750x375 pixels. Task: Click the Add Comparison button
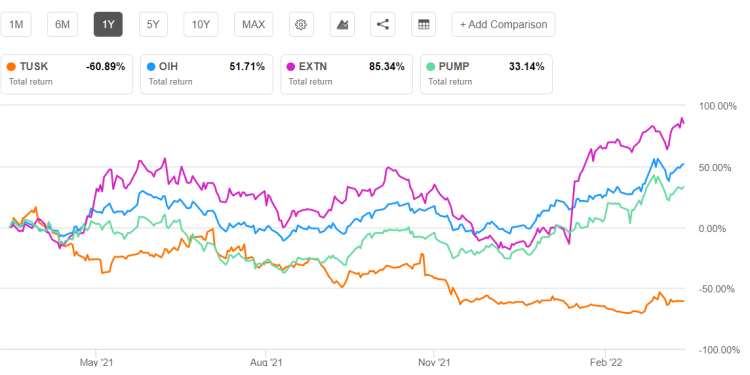point(503,24)
